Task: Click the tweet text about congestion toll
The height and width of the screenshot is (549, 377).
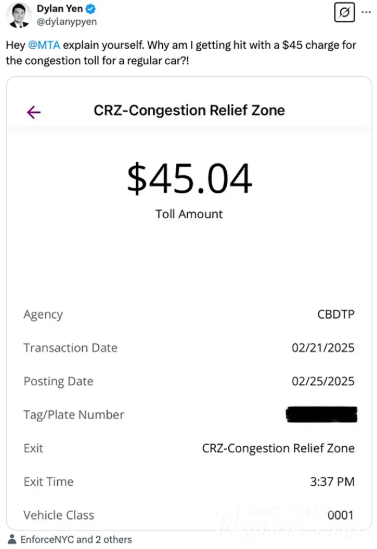Action: [181, 53]
